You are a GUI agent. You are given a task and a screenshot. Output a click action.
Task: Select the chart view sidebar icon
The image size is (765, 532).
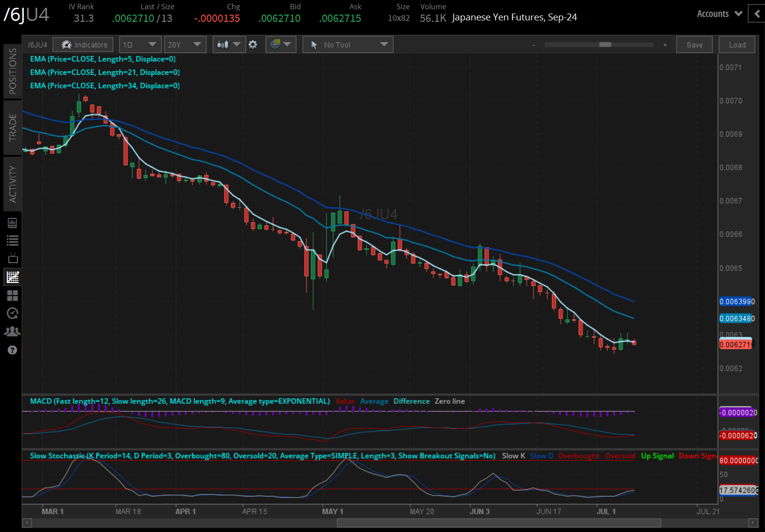pyautogui.click(x=13, y=277)
